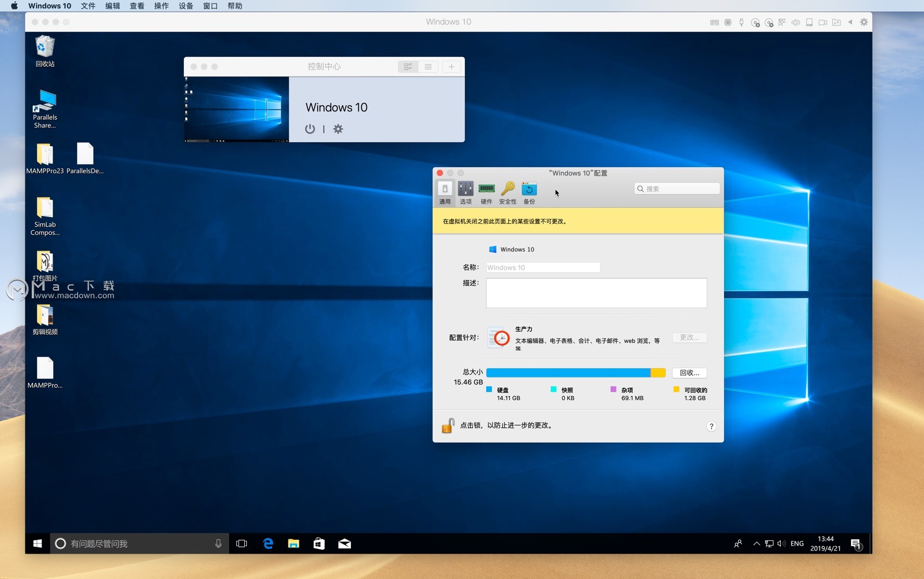Open VM configuration gear in title bar

pyautogui.click(x=864, y=22)
